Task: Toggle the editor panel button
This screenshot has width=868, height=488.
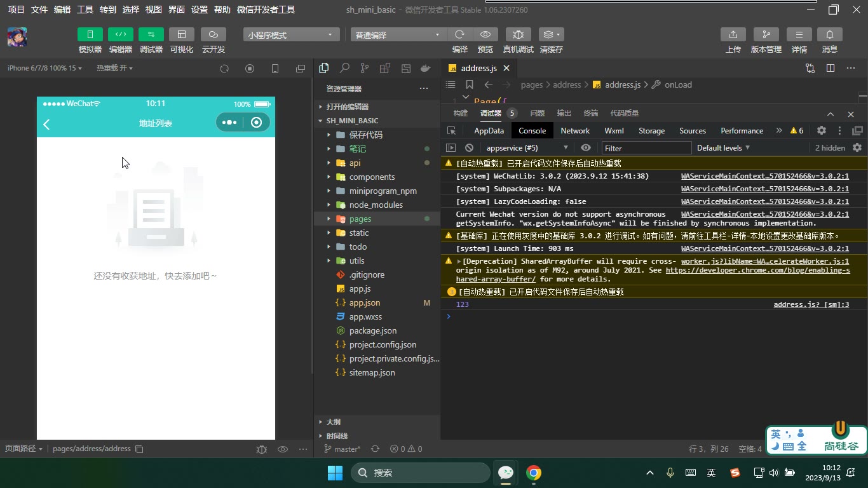Action: (x=121, y=34)
